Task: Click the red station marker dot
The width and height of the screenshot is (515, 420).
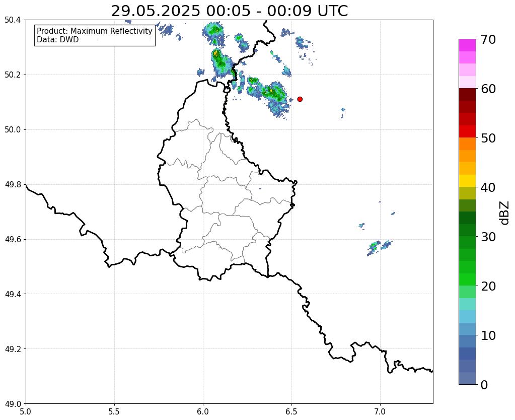Action: (300, 99)
